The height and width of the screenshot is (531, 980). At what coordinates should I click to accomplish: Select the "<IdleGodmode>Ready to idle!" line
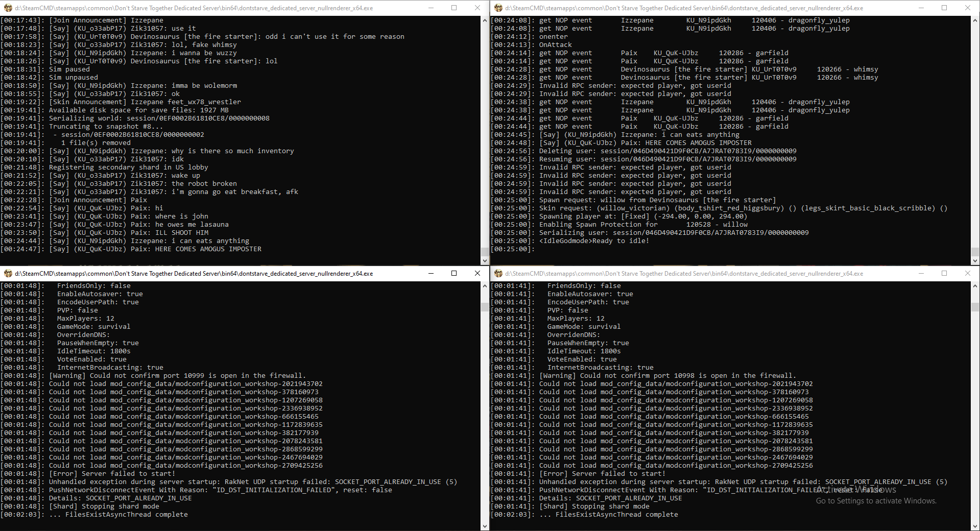(570, 241)
